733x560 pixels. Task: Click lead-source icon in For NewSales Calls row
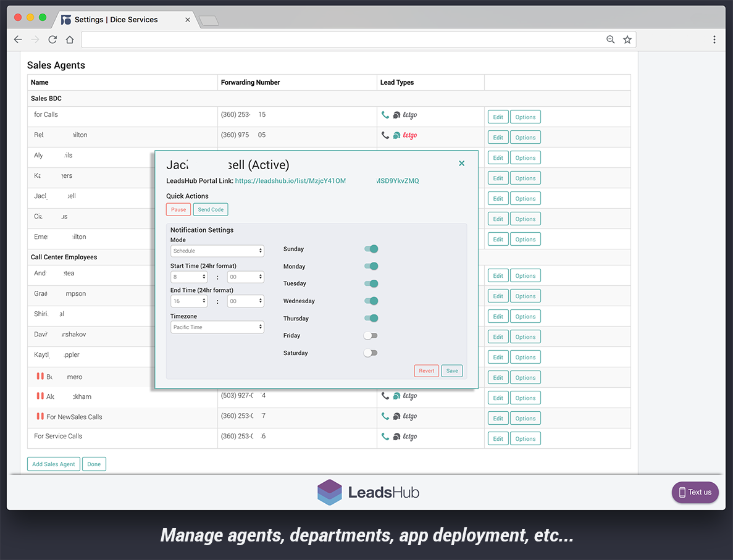tap(396, 416)
